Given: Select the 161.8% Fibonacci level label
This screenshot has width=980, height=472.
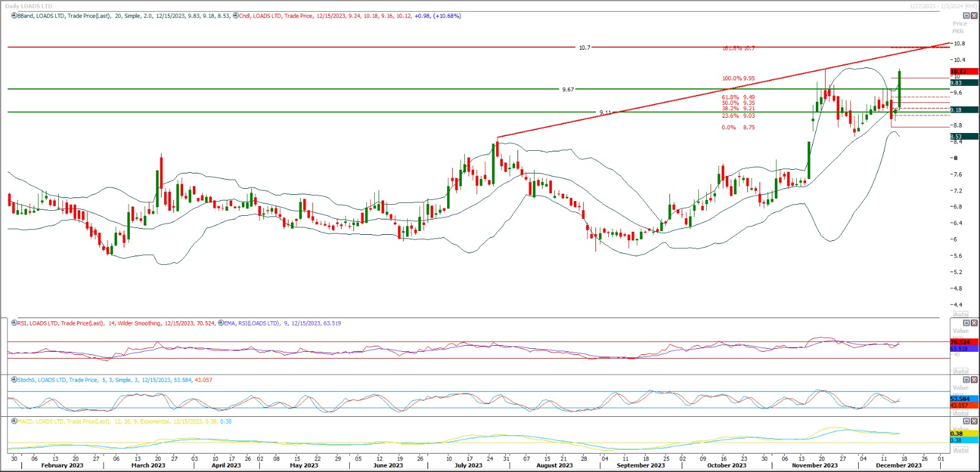Looking at the screenshot, I should 738,48.
